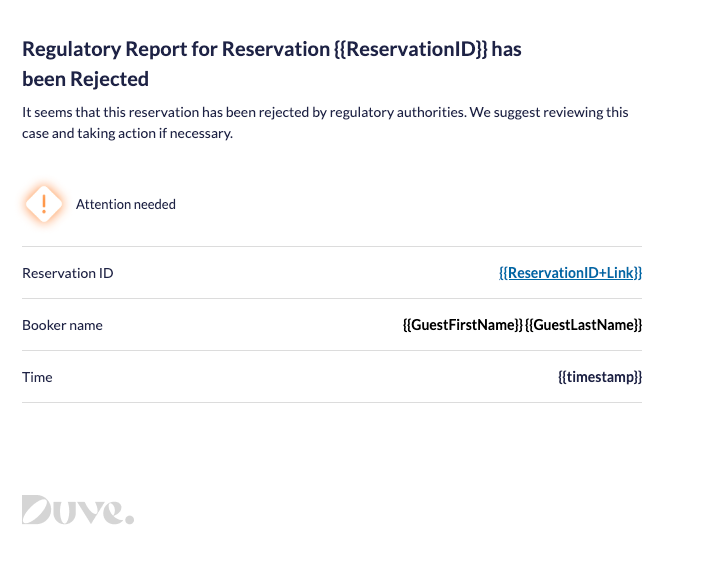Click the divider line above Reservation ID row
705x574 pixels.
coord(332,247)
